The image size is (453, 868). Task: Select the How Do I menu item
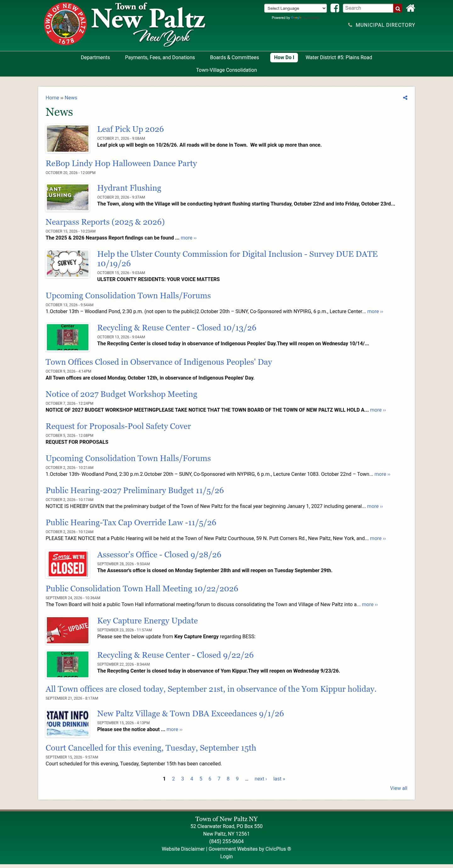click(x=283, y=58)
